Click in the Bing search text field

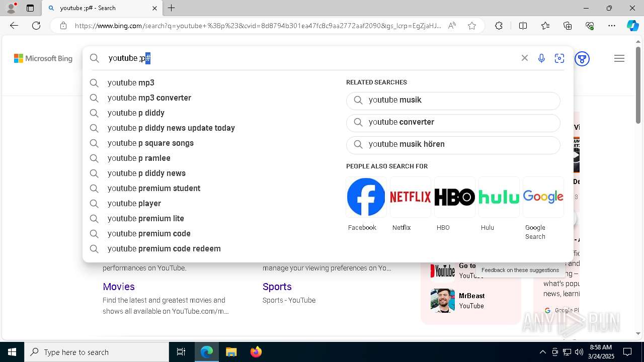[x=312, y=58]
